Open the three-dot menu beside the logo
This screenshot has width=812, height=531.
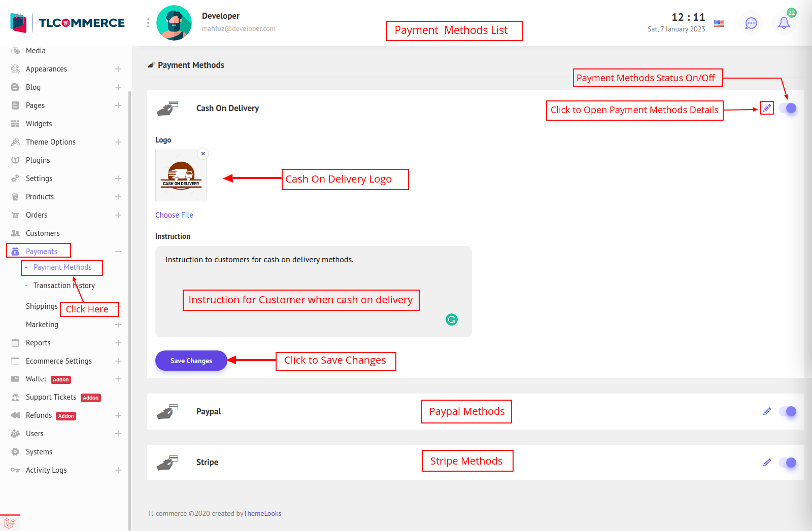[148, 23]
